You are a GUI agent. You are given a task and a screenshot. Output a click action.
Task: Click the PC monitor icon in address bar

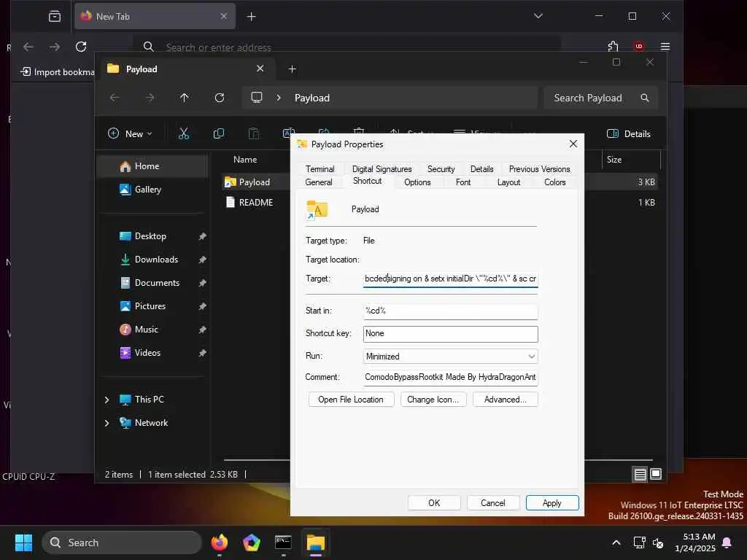pyautogui.click(x=257, y=98)
